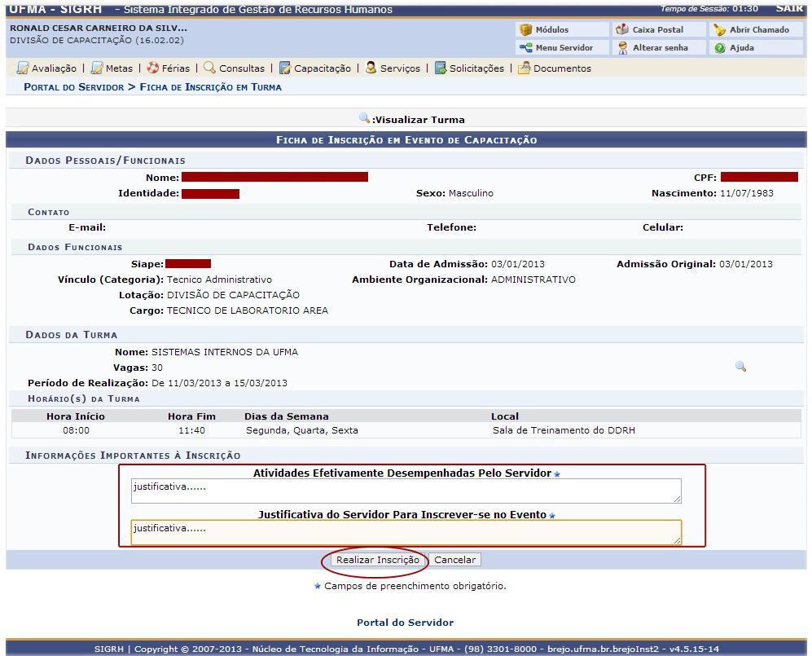Open Menu Servidor

526,48
